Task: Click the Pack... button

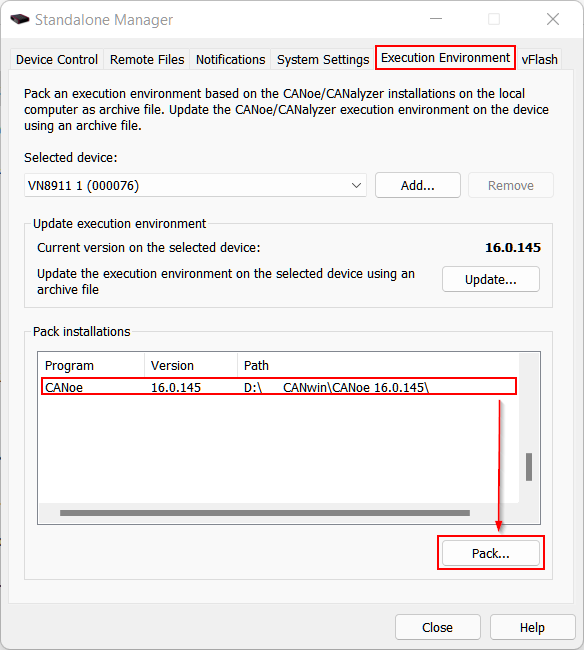Action: pyautogui.click(x=491, y=553)
